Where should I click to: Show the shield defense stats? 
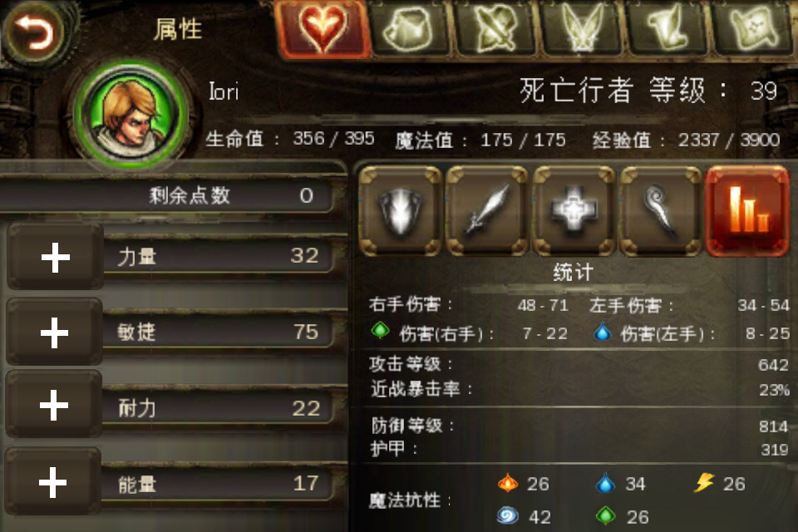[401, 211]
